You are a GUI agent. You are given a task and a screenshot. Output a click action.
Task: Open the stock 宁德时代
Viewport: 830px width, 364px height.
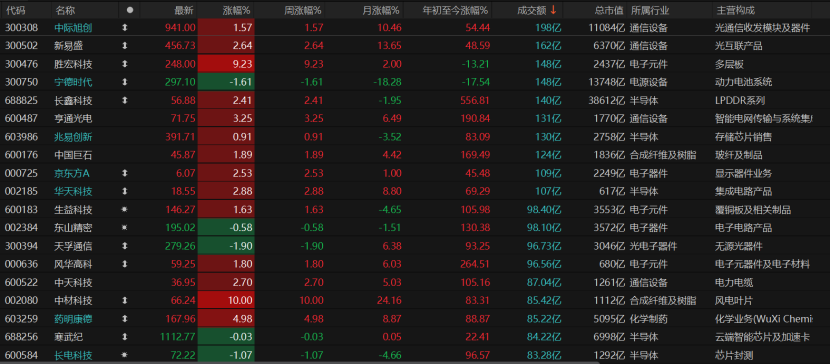[74, 83]
